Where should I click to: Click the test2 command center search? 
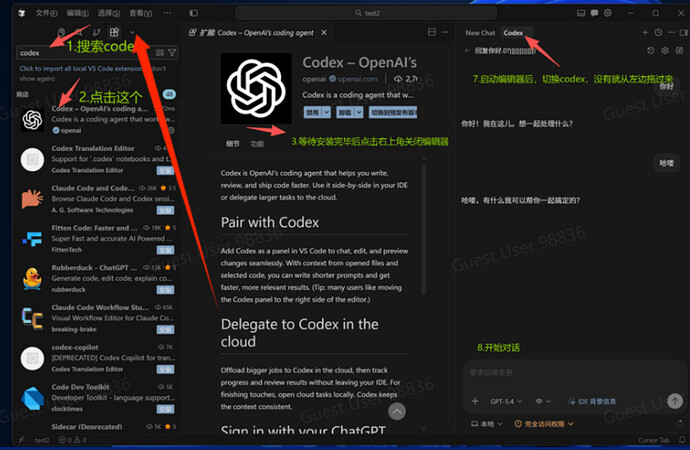[367, 13]
